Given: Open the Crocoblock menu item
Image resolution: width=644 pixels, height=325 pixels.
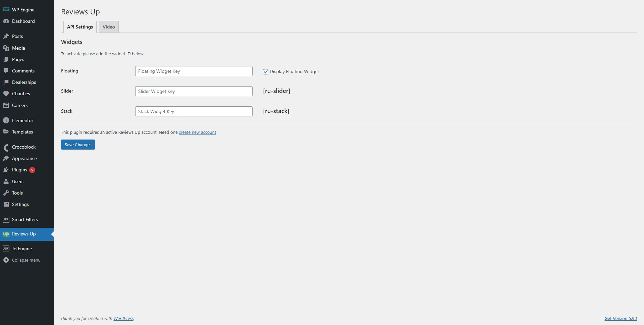Looking at the screenshot, I should (x=27, y=147).
